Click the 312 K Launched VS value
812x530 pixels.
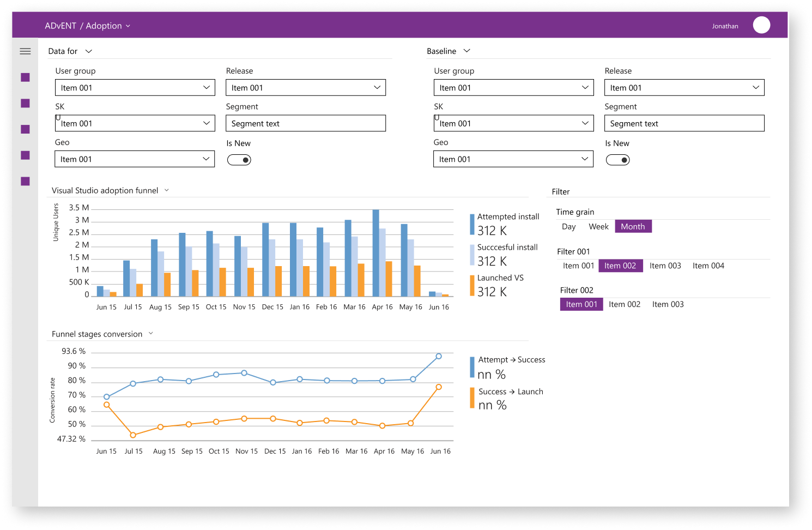pyautogui.click(x=492, y=292)
